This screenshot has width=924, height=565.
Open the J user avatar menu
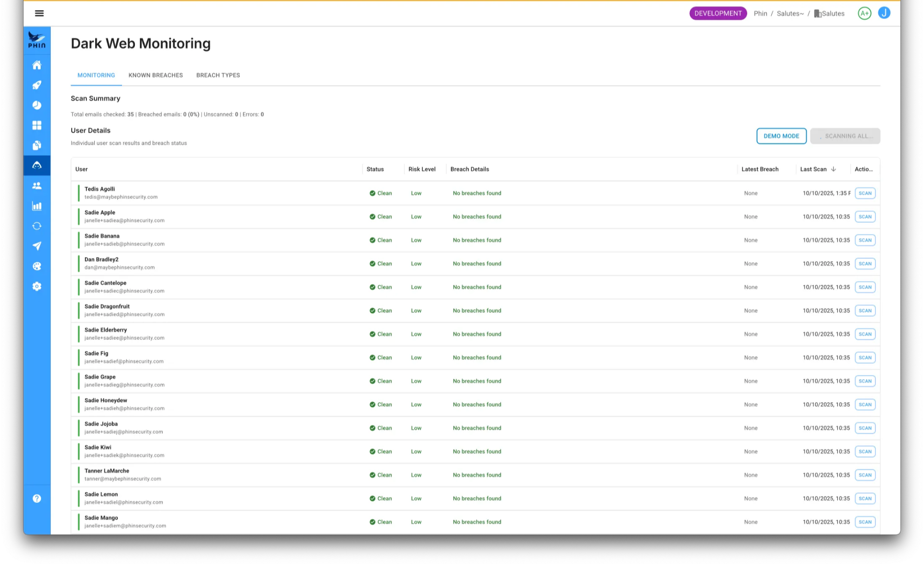click(884, 13)
